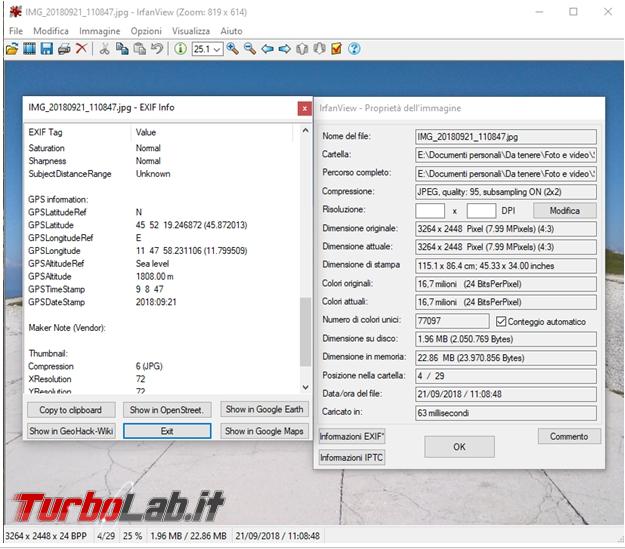Click the Commento button
The height and width of the screenshot is (549, 625).
[569, 437]
